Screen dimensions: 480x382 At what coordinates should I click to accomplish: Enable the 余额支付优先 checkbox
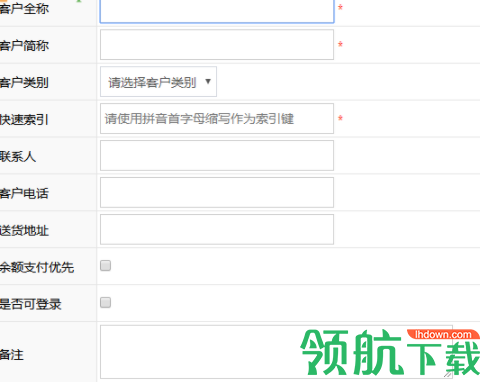click(x=106, y=266)
